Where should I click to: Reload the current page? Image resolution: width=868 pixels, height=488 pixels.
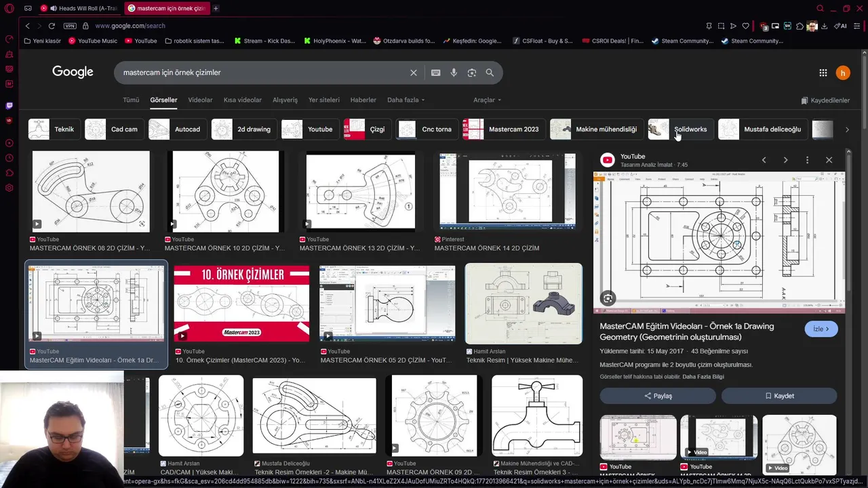click(x=52, y=26)
